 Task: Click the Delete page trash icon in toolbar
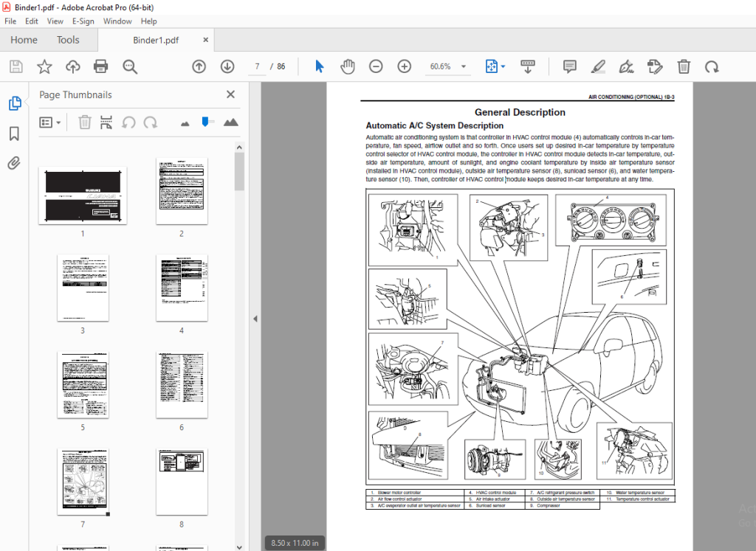click(684, 66)
